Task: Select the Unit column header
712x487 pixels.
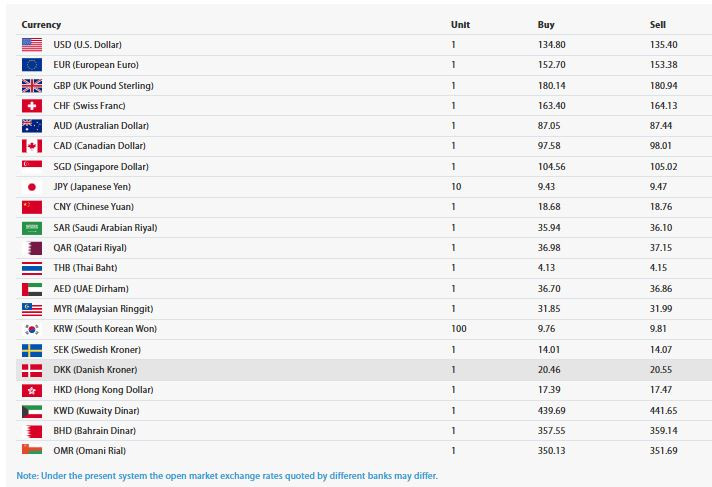Action: [460, 25]
